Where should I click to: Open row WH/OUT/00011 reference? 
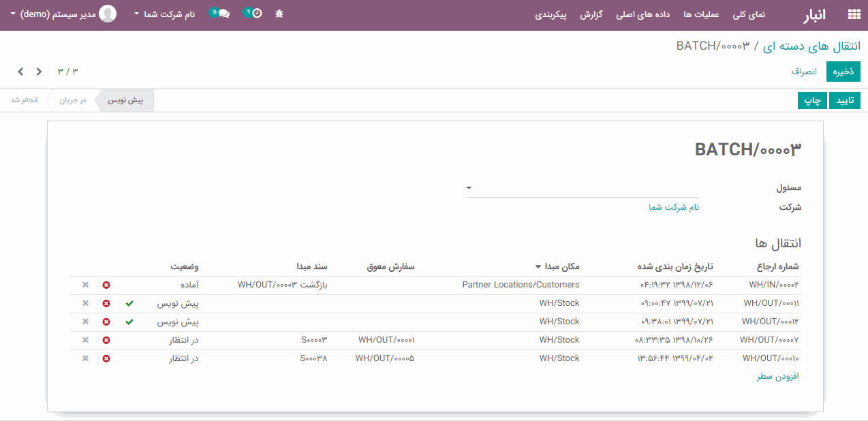771,303
